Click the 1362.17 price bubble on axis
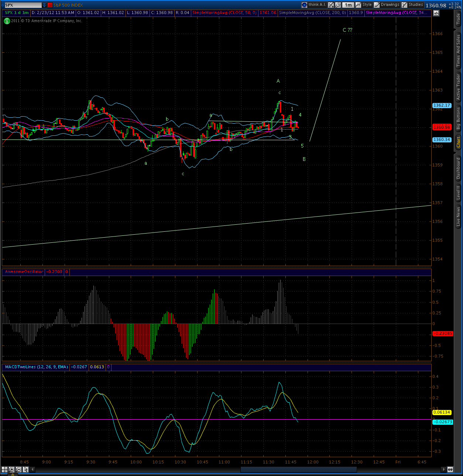The width and height of the screenshot is (463, 476). tap(442, 105)
